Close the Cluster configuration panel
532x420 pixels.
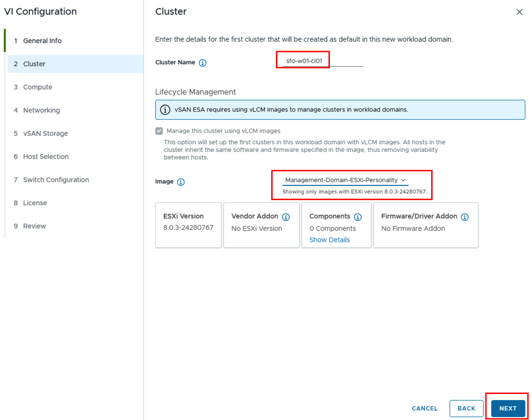[520, 12]
